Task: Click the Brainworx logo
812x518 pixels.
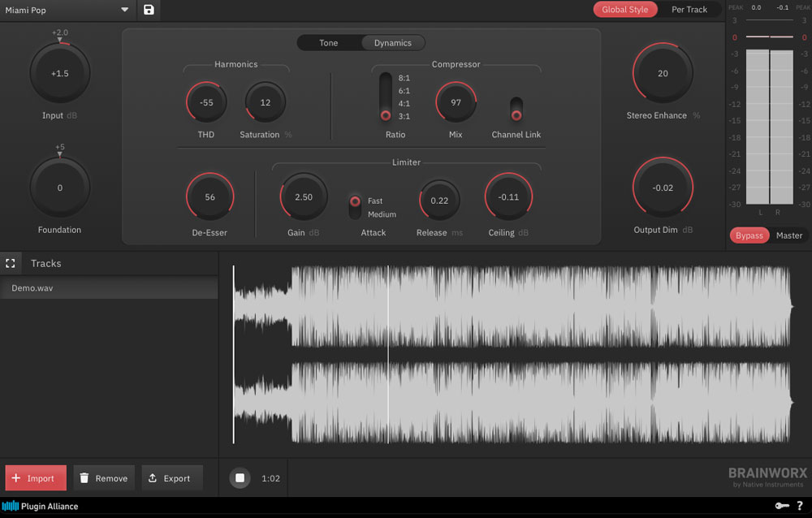Action: [767, 477]
